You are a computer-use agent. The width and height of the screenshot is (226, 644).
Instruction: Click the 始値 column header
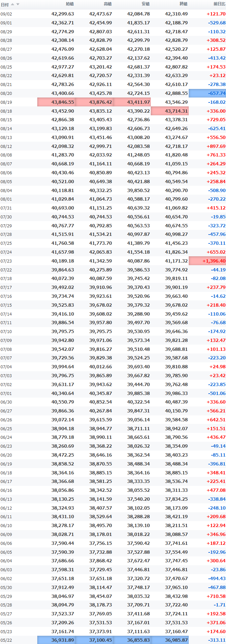70,4
